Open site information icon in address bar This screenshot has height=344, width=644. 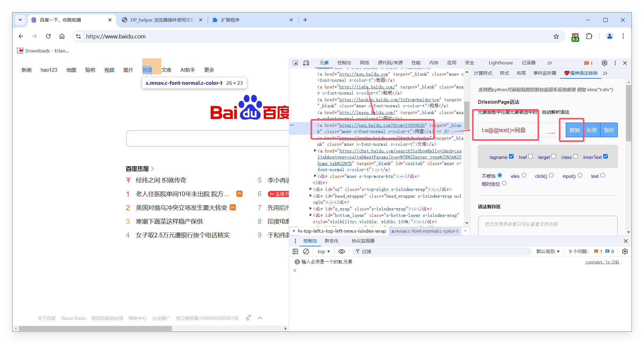tap(78, 36)
